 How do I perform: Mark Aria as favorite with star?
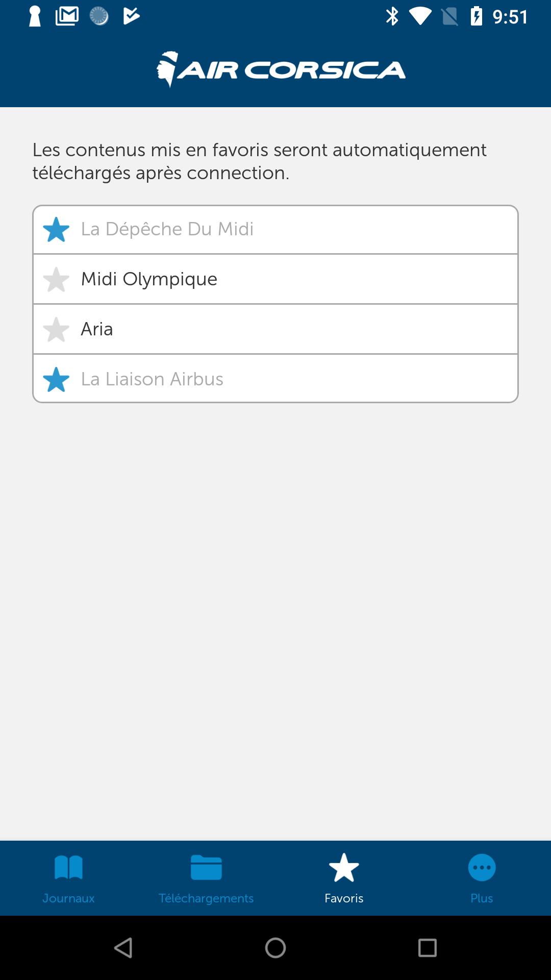click(x=56, y=330)
